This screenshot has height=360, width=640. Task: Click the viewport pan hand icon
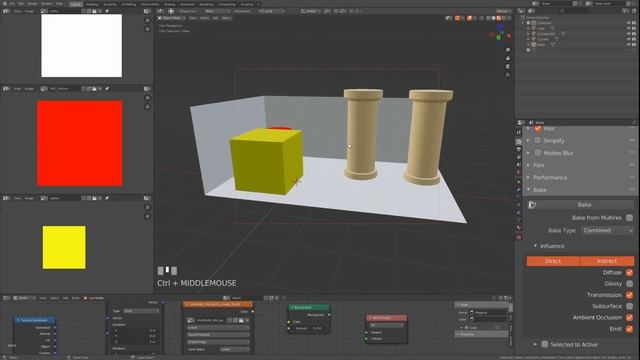508,58
